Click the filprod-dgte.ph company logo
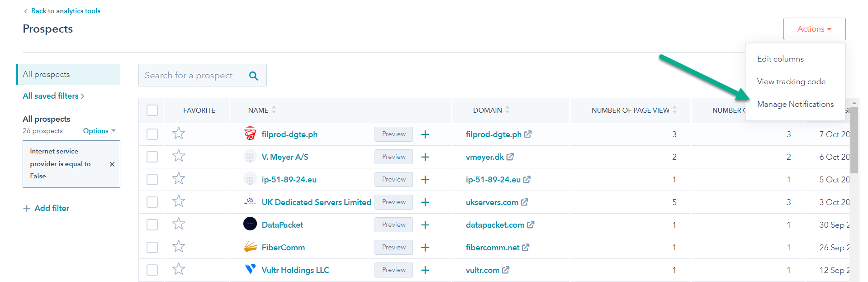This screenshot has height=282, width=868. pyautogui.click(x=250, y=134)
